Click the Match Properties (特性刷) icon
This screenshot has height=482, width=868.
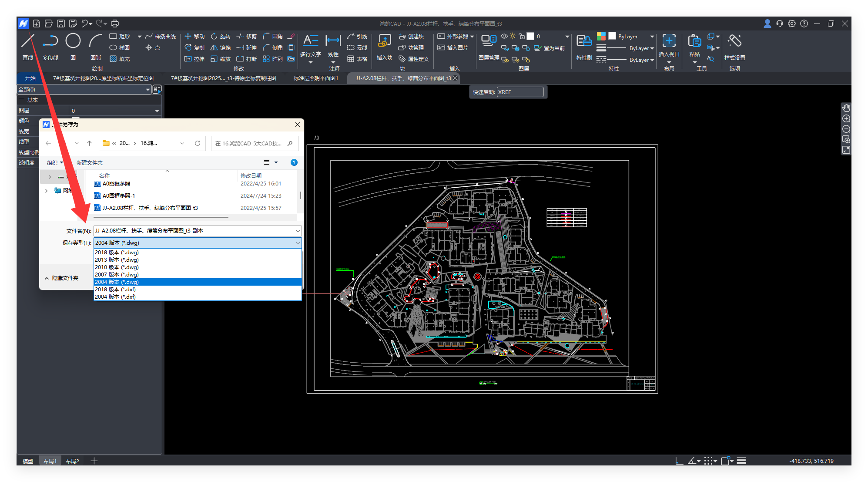click(583, 41)
